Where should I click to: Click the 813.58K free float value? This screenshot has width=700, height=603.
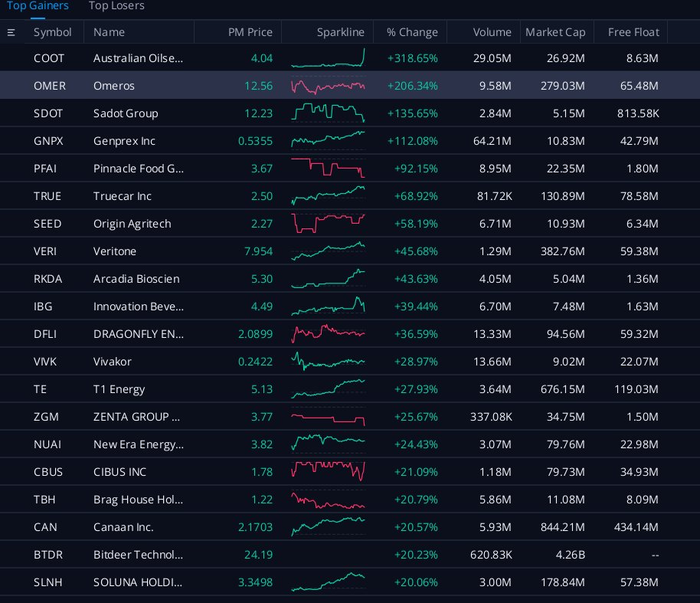(x=638, y=113)
